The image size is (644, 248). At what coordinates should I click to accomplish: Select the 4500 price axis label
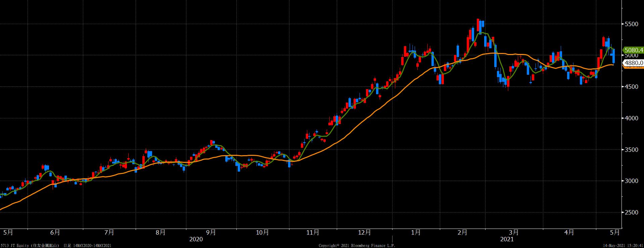pyautogui.click(x=632, y=87)
